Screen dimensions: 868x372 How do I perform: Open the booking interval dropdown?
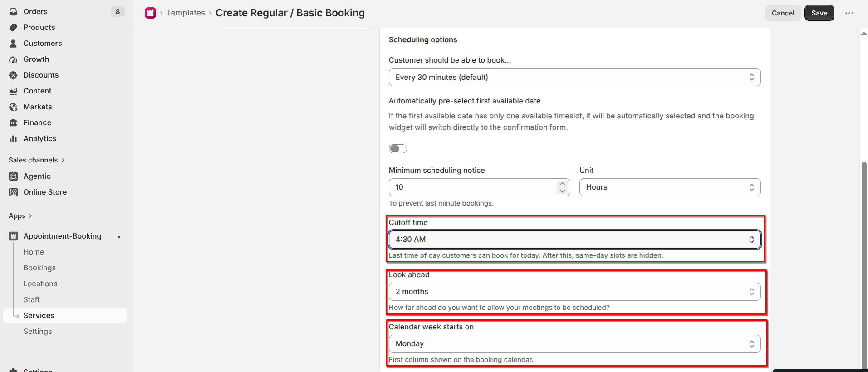pos(574,77)
